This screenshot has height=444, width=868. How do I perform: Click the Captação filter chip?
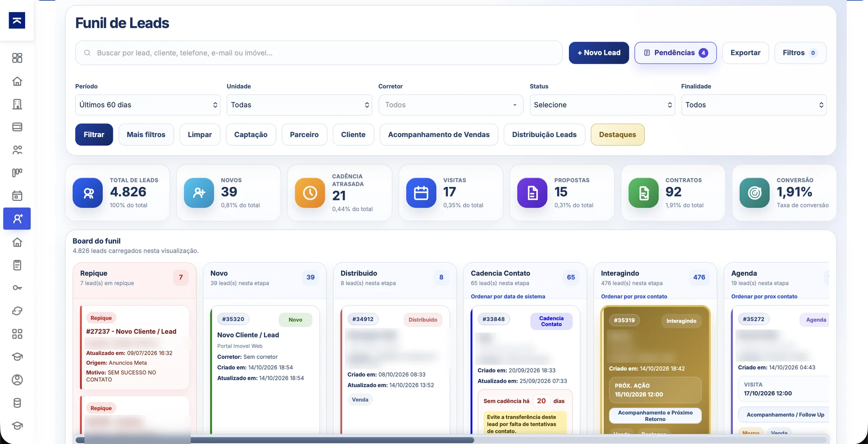pos(251,134)
